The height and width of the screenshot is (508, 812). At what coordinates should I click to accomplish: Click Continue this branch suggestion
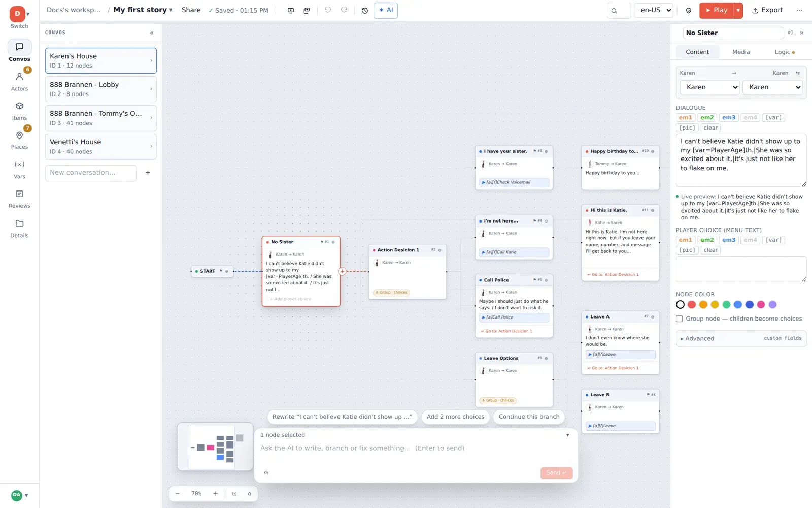tap(529, 417)
